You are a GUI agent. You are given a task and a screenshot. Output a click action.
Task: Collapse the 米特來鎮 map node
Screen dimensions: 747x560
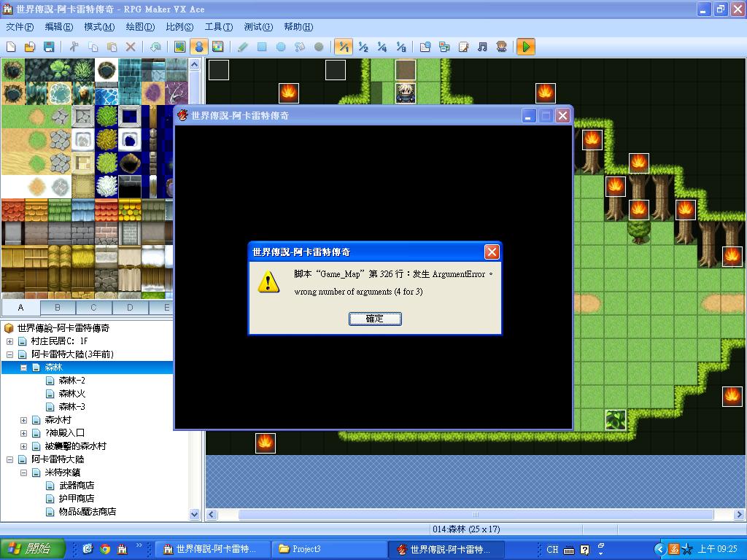click(x=23, y=472)
